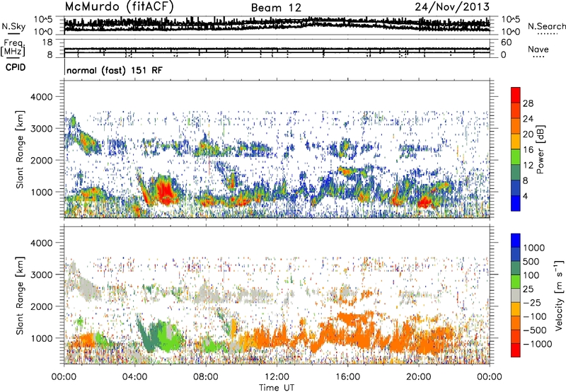Click the 18 tick on the frequency axis
Viewport: 566px width, 392px height.
47,42
